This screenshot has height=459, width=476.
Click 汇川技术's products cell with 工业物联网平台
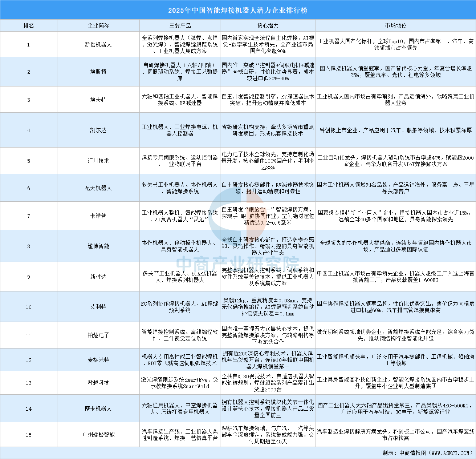click(180, 161)
